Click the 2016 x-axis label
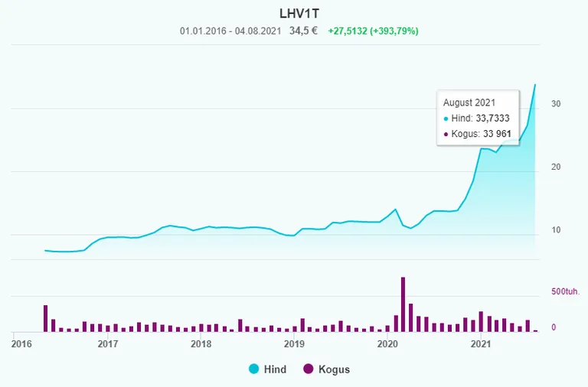 pos(21,343)
